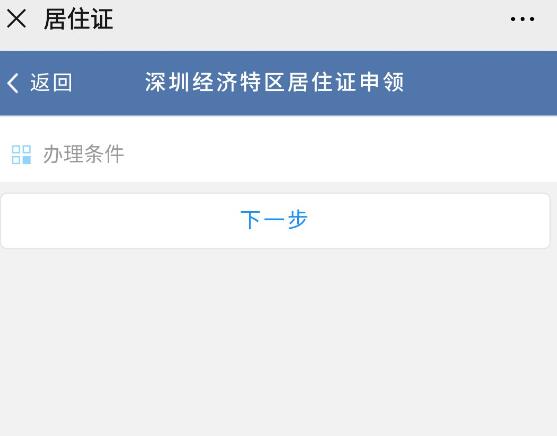This screenshot has height=436, width=557.
Task: Tap the 返回 text label
Action: (51, 83)
